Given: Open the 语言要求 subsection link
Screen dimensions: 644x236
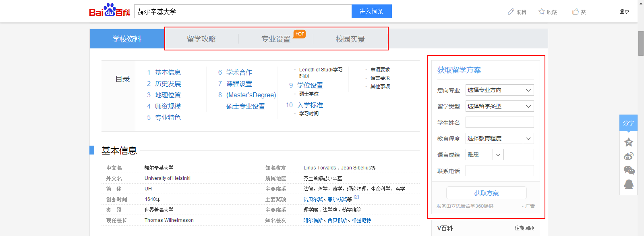Looking at the screenshot, I should click(380, 78).
